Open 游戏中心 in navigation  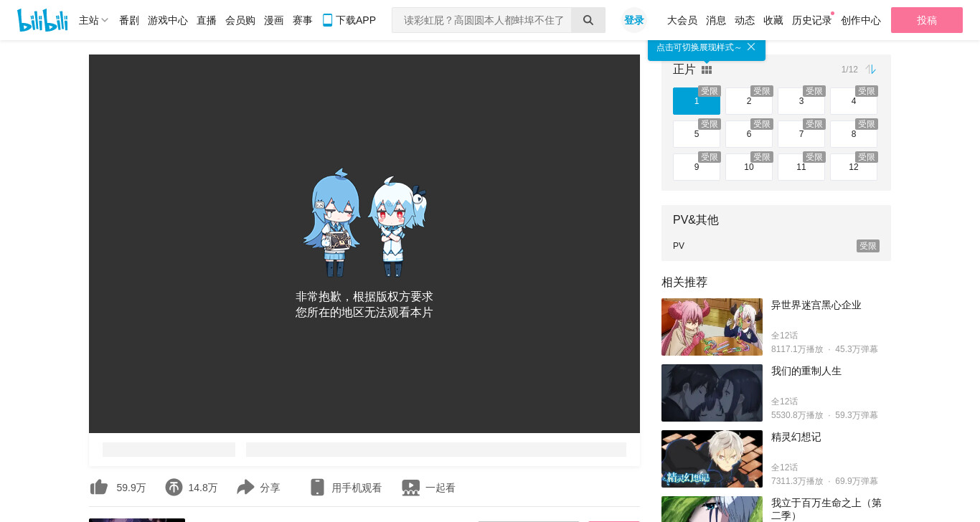point(168,20)
